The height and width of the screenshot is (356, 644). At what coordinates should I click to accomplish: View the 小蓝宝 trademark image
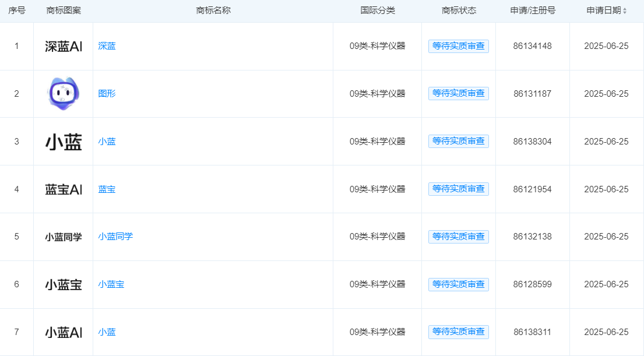click(64, 284)
